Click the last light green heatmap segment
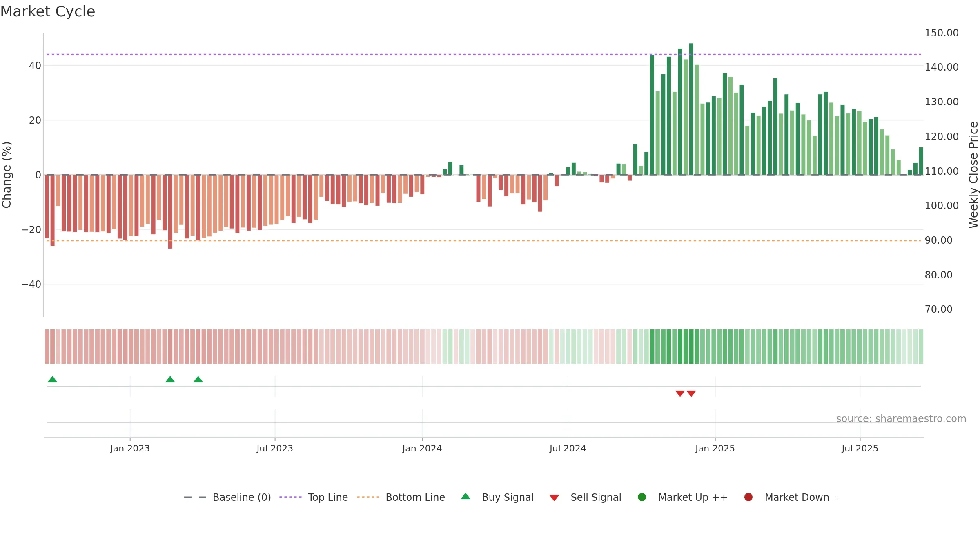The width and height of the screenshot is (980, 551). click(x=921, y=347)
